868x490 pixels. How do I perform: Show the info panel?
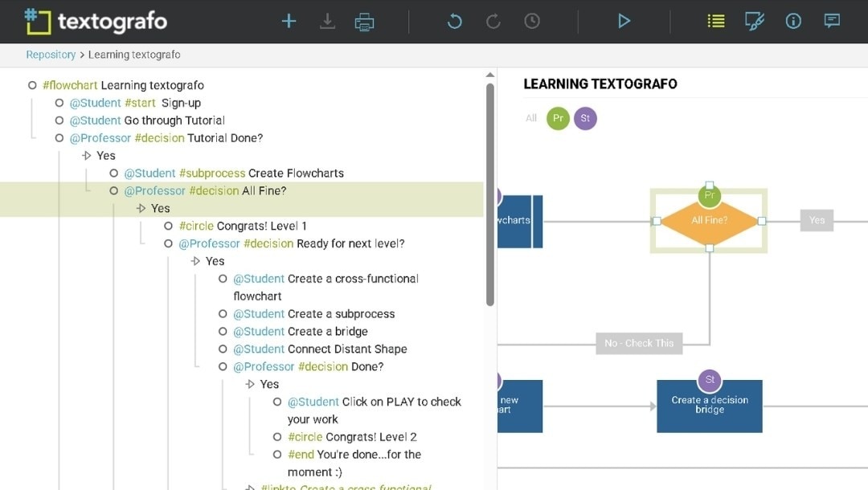[793, 21]
